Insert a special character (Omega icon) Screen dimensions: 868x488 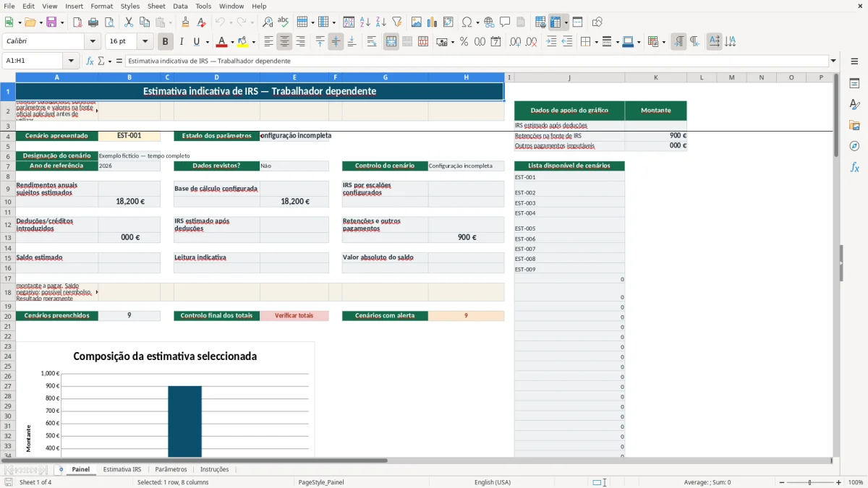coord(467,22)
